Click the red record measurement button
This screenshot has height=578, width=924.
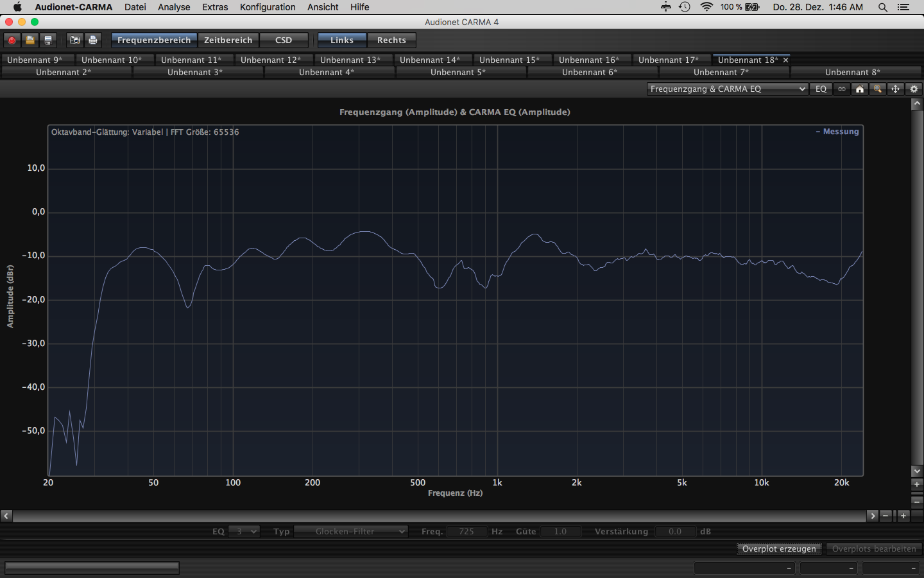12,40
